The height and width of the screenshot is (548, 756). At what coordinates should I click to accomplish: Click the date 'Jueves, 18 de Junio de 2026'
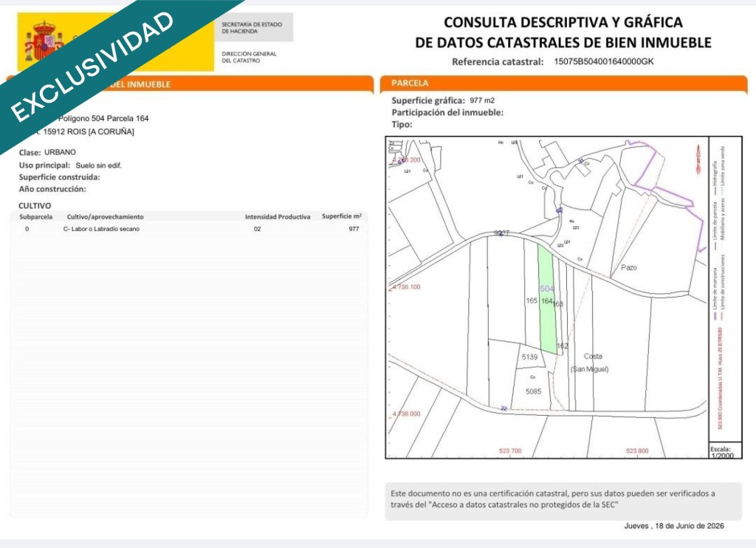(x=674, y=526)
